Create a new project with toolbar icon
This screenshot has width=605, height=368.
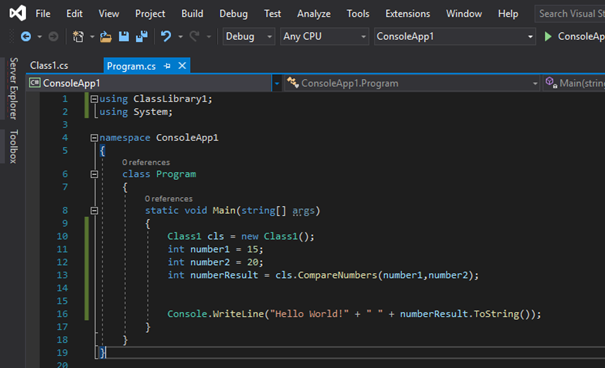coord(78,37)
